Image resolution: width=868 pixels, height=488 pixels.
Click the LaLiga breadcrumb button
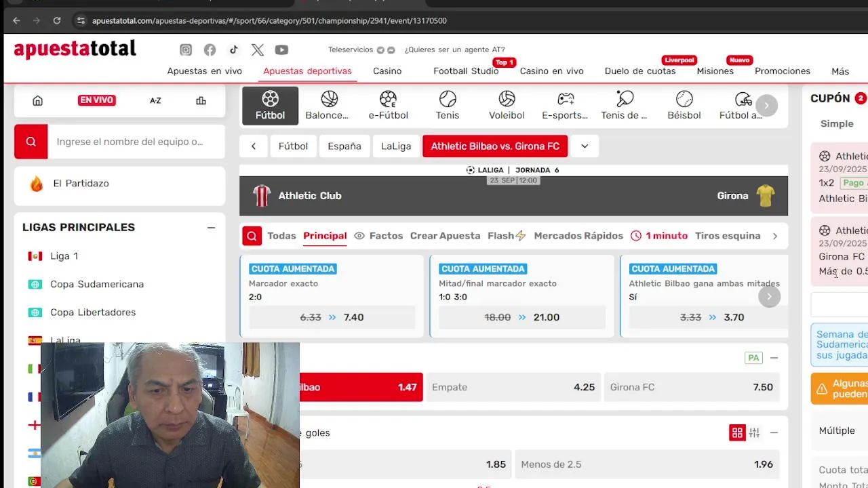[396, 146]
